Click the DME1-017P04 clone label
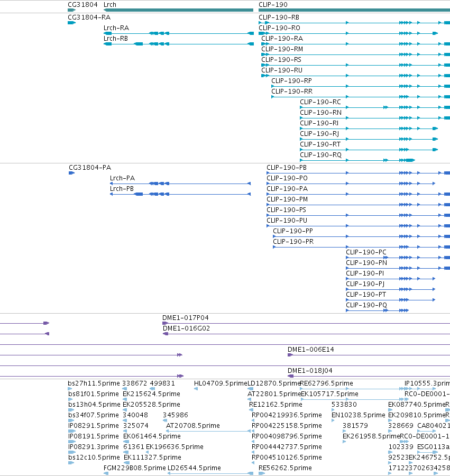Image resolution: width=450 pixels, height=476 pixels. 186,318
